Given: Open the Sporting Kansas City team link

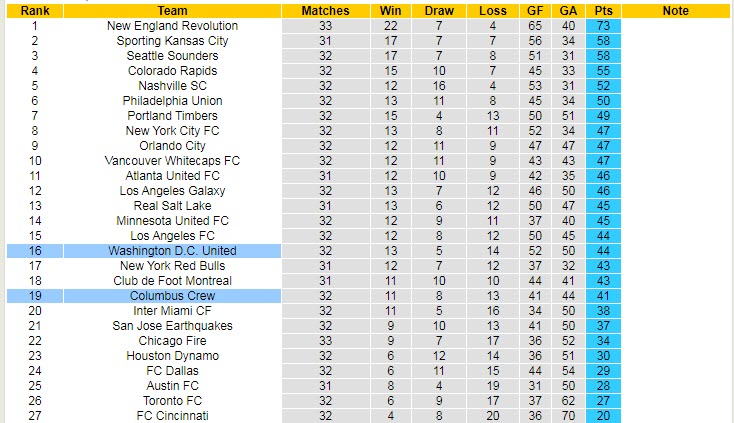Looking at the screenshot, I should click(x=172, y=41).
